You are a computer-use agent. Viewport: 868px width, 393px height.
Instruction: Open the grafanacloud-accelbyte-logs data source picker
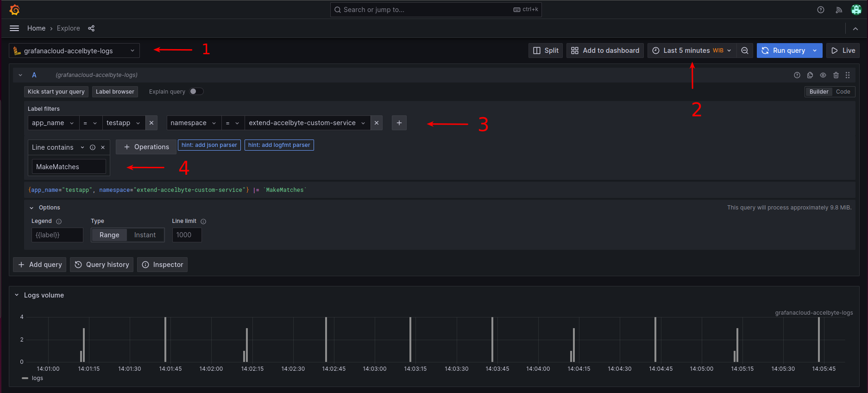74,51
